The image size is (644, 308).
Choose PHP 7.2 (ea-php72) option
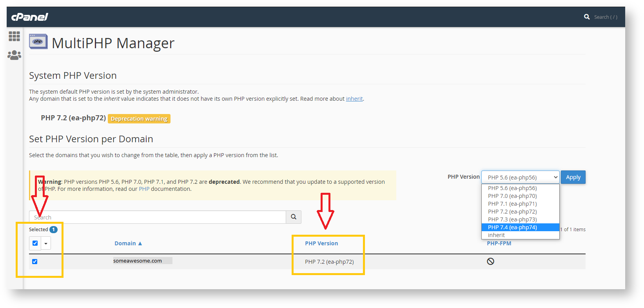(x=520, y=212)
